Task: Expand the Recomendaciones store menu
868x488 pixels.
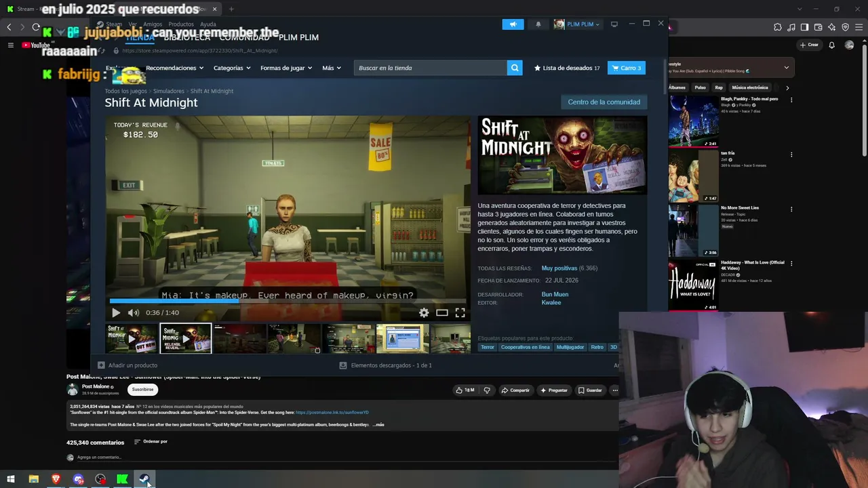Action: tap(175, 68)
